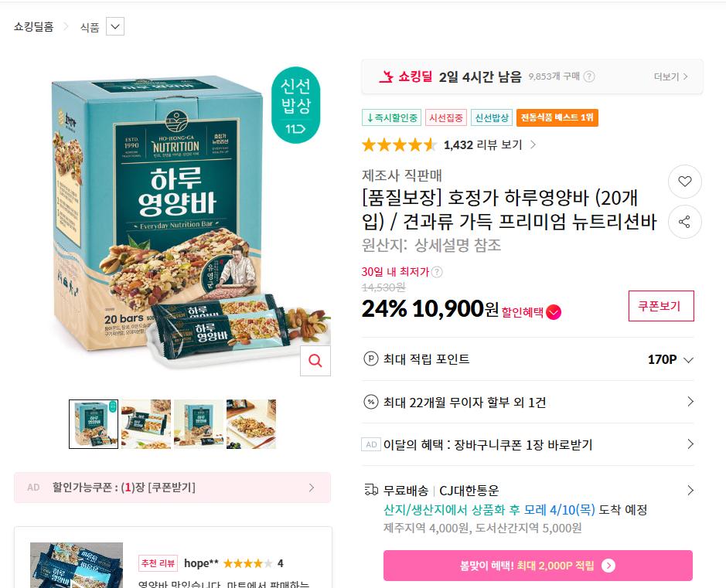Screen dimensions: 726x588
Task: Click help icon next to 9,853개 구매
Action: [589, 76]
